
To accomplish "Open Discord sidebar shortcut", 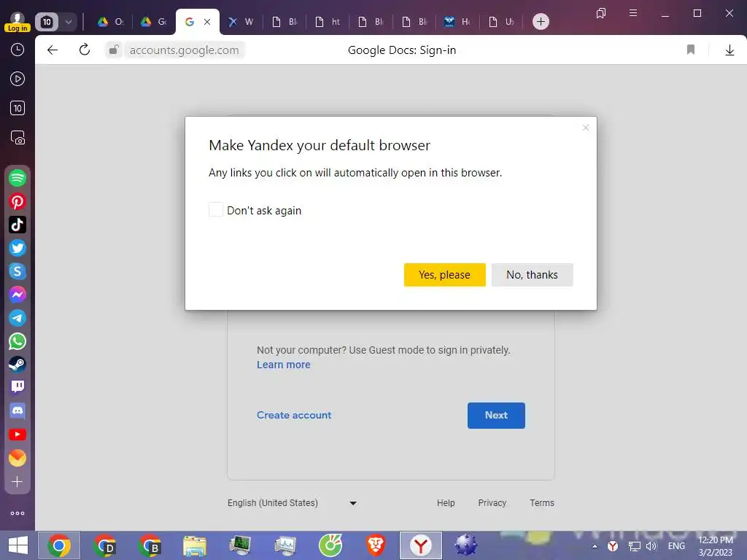I will [x=18, y=411].
